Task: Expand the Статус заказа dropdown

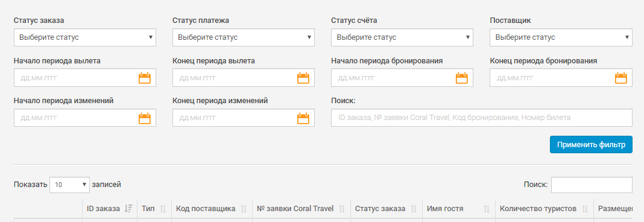Action: click(85, 37)
